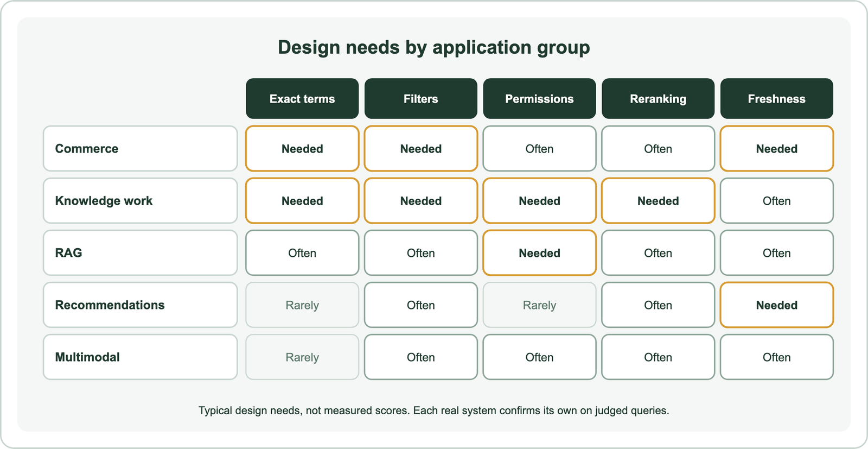Click Multimodal Exact terms Rarely cell

point(302,357)
